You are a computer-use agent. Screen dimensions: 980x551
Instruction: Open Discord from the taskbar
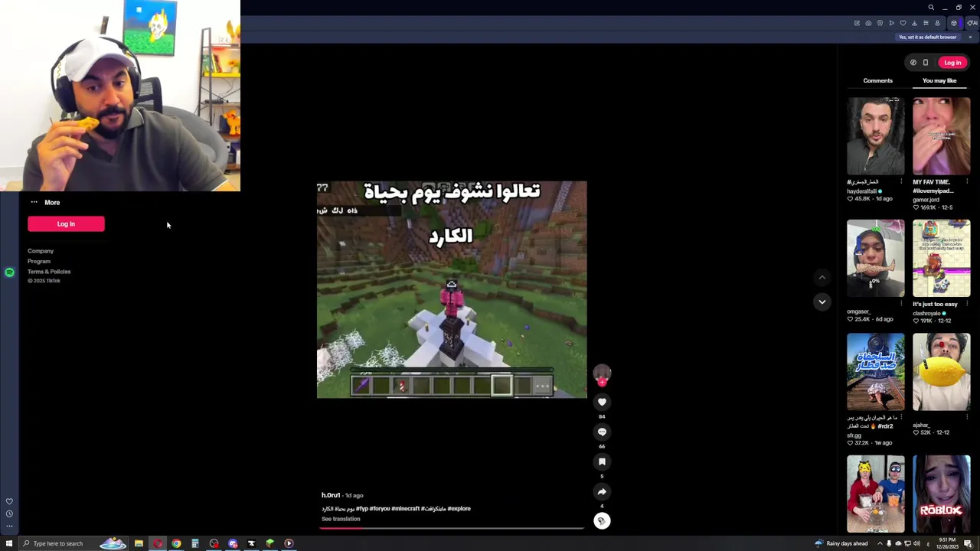[233, 543]
